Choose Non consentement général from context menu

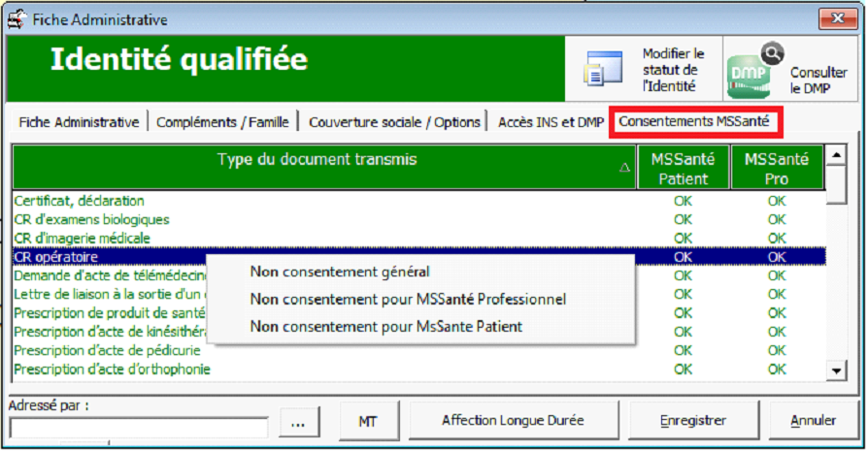tap(340, 272)
